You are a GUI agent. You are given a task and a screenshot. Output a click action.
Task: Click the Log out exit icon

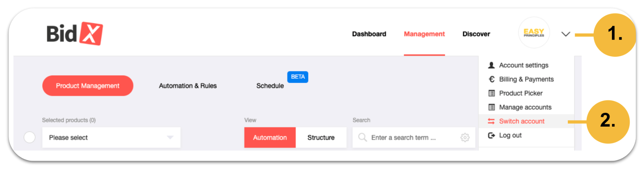491,135
